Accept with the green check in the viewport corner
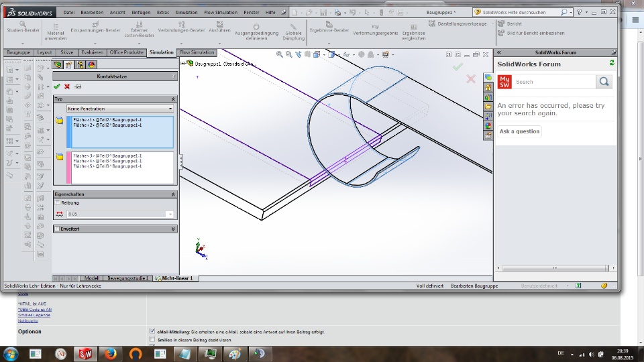The width and height of the screenshot is (644, 362). pyautogui.click(x=458, y=66)
